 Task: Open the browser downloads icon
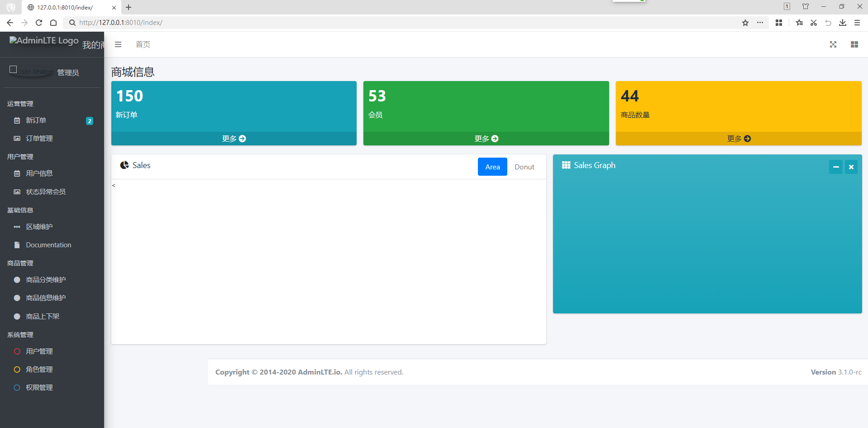click(843, 23)
